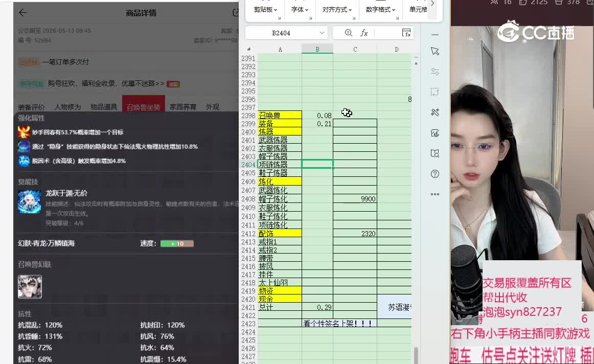This screenshot has width=594, height=364.
Task: Open the sliders settings icon in sidebar
Action: point(435,72)
